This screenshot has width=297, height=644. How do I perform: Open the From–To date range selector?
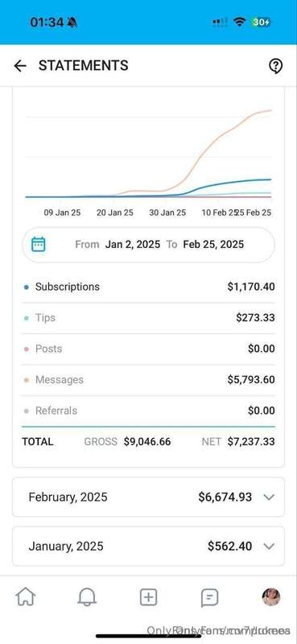pos(148,245)
